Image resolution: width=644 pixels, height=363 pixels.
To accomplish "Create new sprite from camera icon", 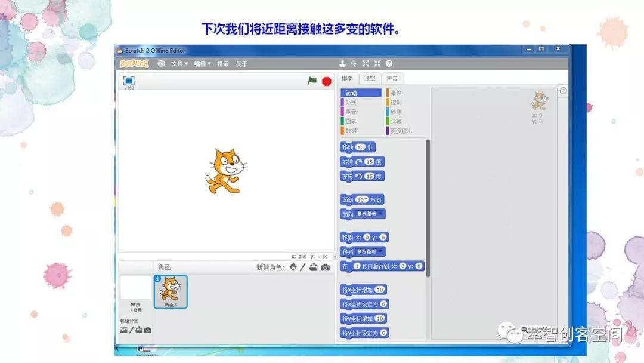I will [326, 267].
